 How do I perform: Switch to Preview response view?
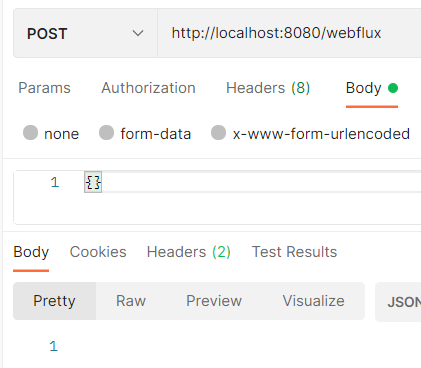(x=214, y=301)
